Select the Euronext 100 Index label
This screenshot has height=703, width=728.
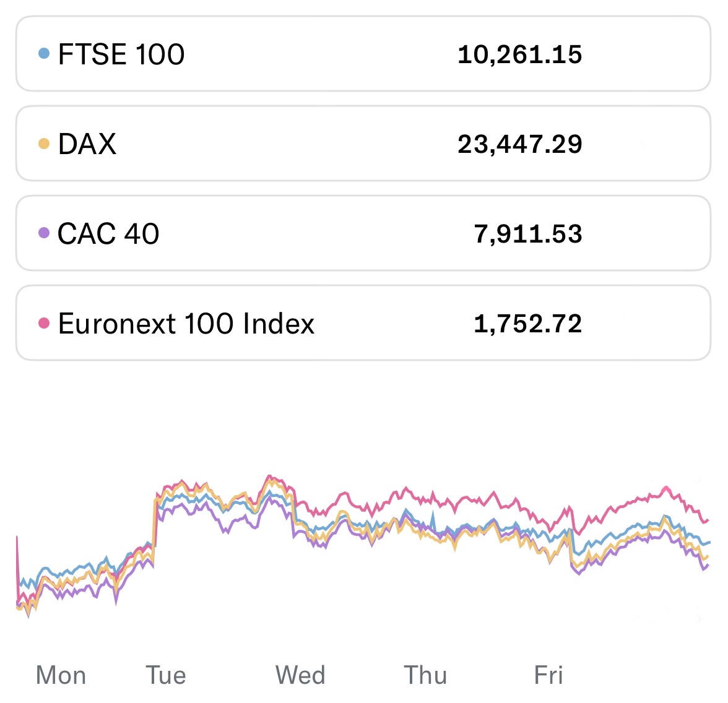(x=186, y=324)
